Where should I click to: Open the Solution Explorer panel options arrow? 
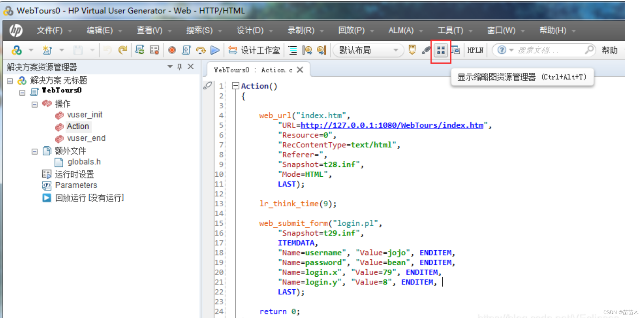click(170, 66)
